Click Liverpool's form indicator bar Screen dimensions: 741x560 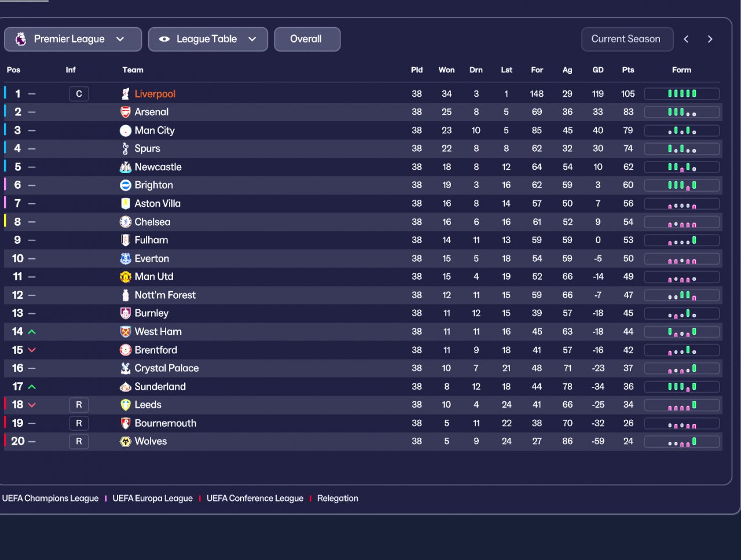tap(682, 94)
